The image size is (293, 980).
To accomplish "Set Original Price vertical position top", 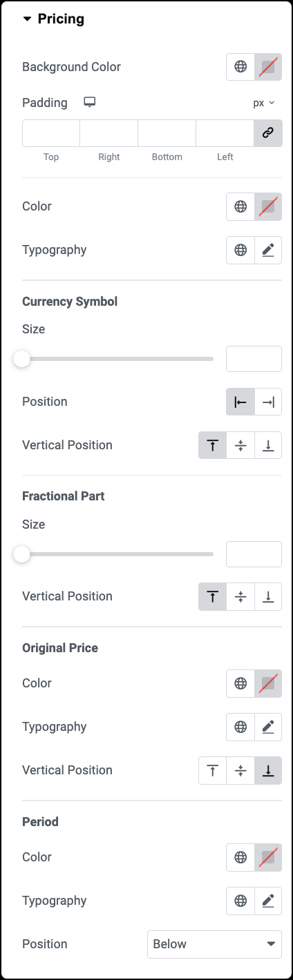I will pyautogui.click(x=212, y=770).
